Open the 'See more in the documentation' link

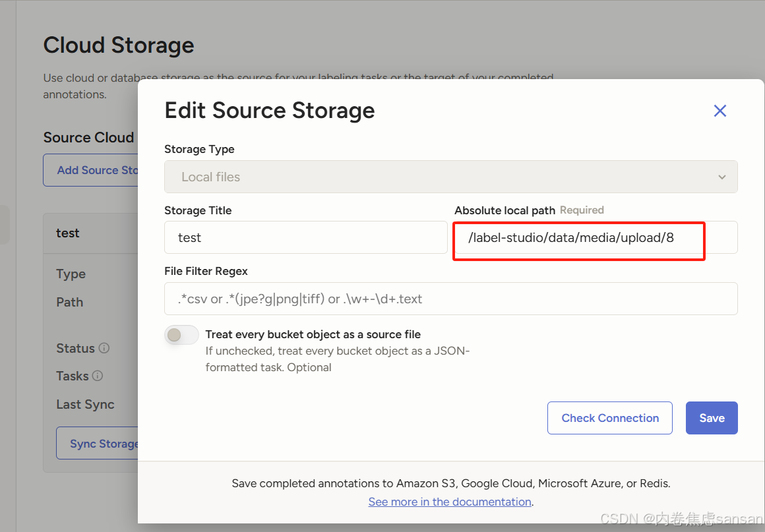coord(450,502)
